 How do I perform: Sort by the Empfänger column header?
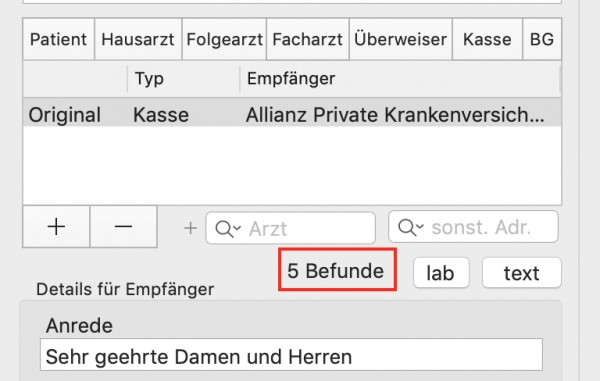tap(400, 79)
